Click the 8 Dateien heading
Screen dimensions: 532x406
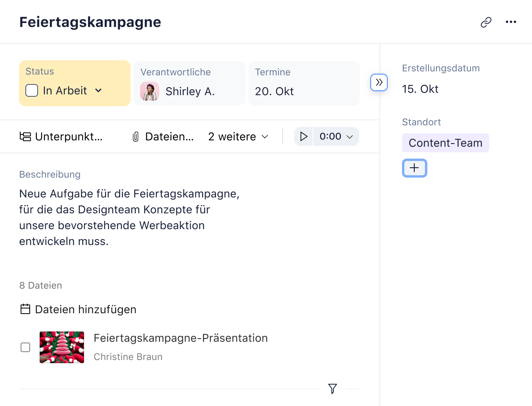41,285
